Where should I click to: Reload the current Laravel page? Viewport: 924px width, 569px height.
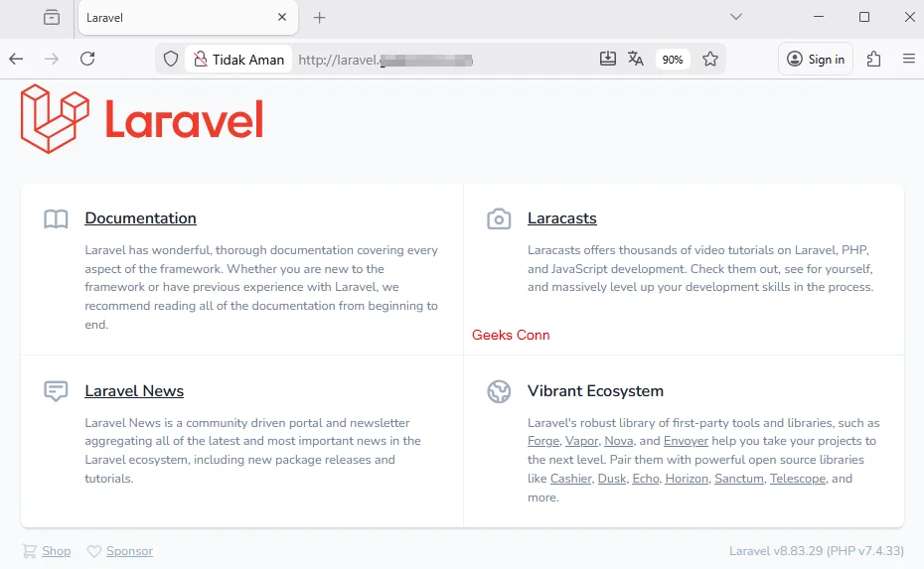click(87, 59)
